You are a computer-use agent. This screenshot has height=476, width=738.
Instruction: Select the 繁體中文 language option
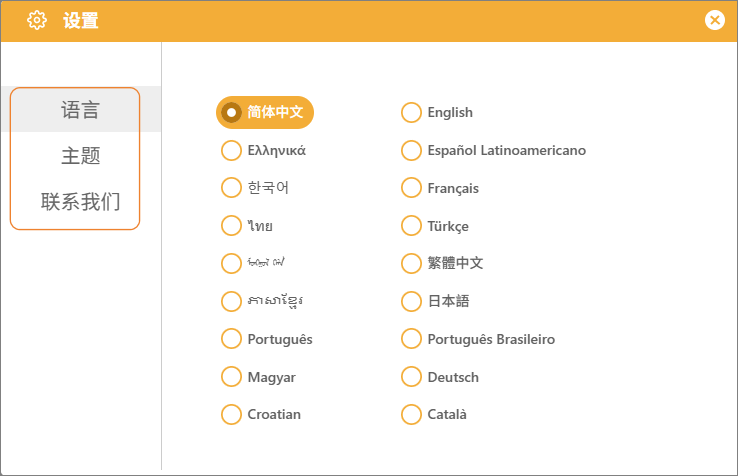[411, 263]
